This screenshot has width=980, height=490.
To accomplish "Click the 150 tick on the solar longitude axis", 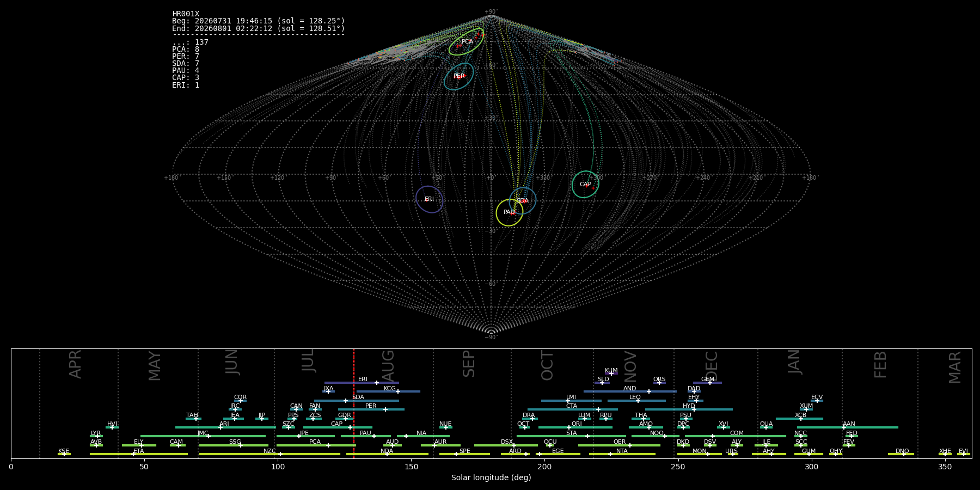I will click(411, 467).
